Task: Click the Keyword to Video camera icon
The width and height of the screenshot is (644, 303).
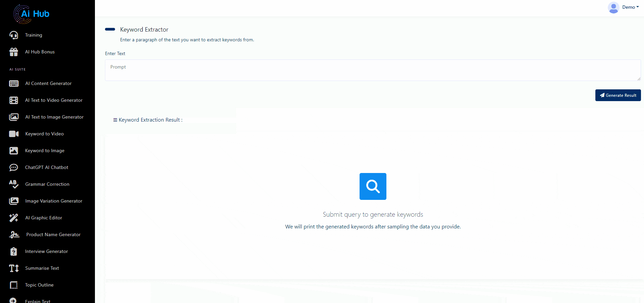Action: [x=14, y=134]
